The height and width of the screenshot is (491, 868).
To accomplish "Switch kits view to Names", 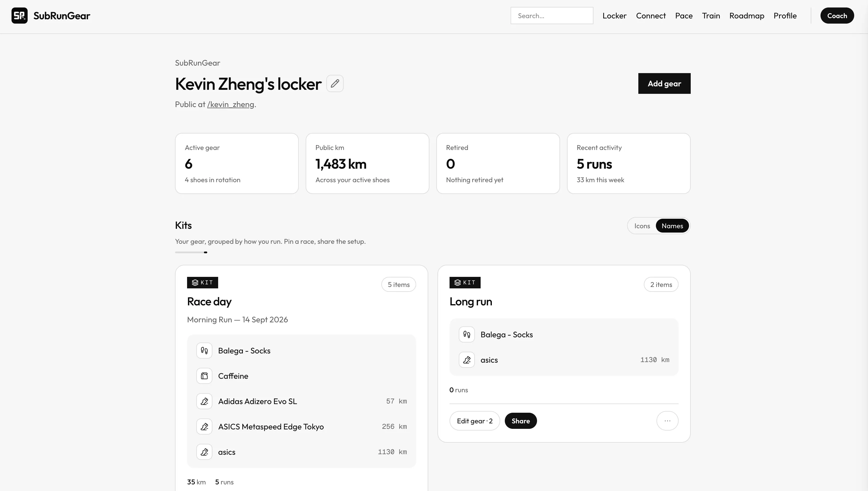I will pyautogui.click(x=672, y=226).
